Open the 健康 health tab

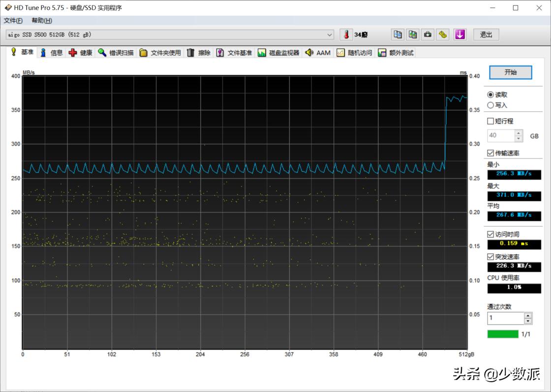click(81, 53)
